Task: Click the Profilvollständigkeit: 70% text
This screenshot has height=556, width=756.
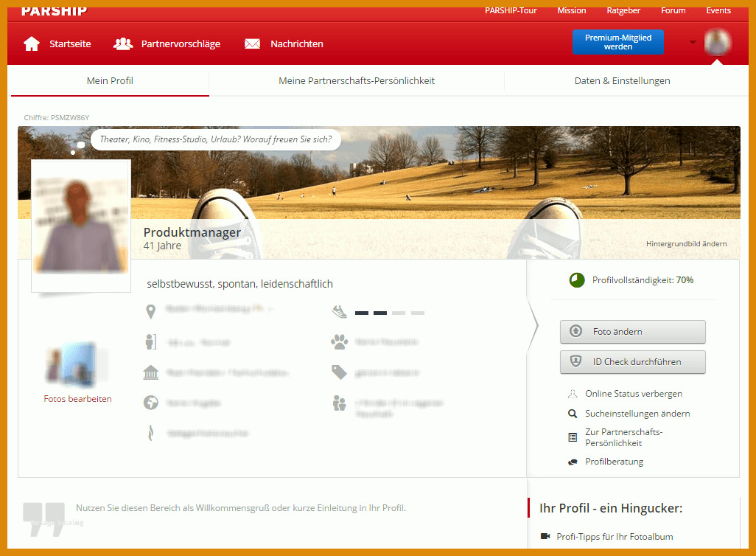Action: [x=643, y=280]
